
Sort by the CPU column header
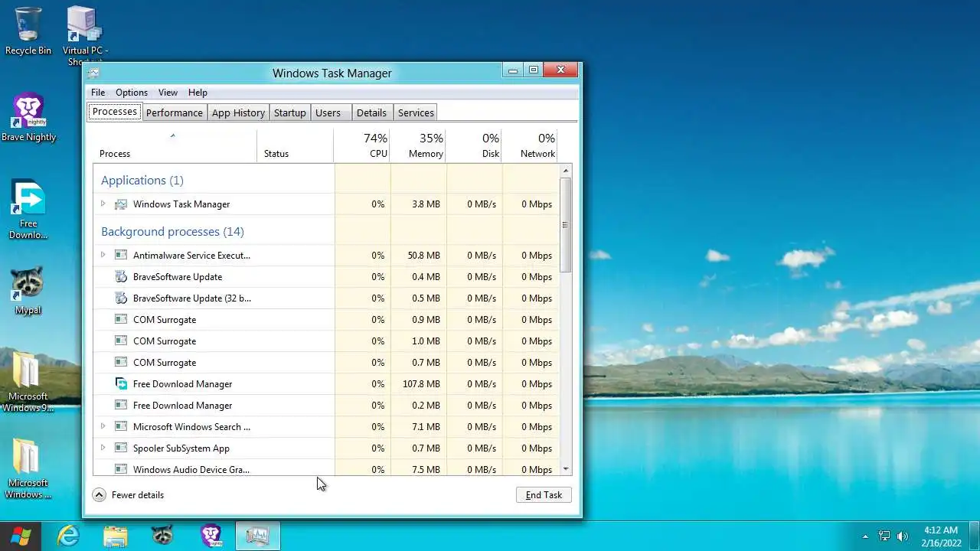click(362, 145)
